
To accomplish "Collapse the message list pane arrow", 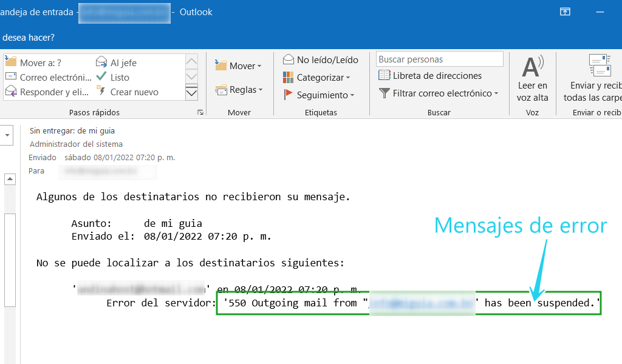I will [7, 135].
